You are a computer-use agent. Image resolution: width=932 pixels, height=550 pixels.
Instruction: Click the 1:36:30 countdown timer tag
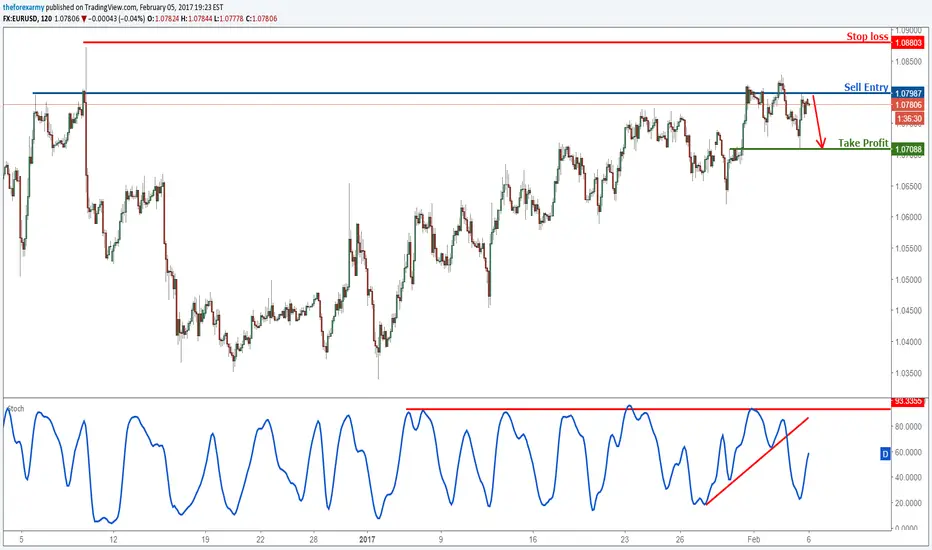[x=909, y=118]
